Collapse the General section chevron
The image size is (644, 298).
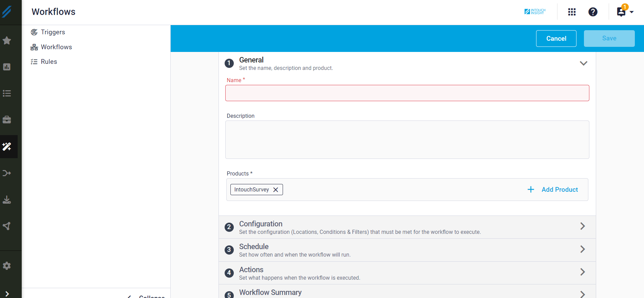584,63
